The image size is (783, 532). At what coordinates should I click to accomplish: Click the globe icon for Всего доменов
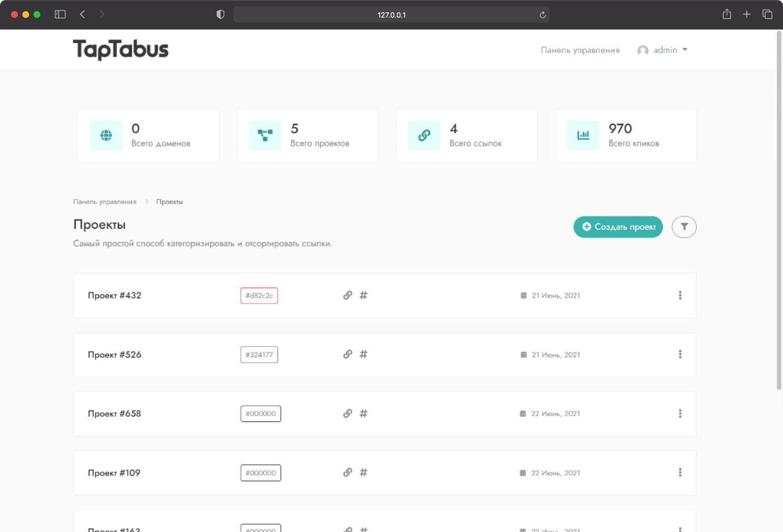coord(106,135)
